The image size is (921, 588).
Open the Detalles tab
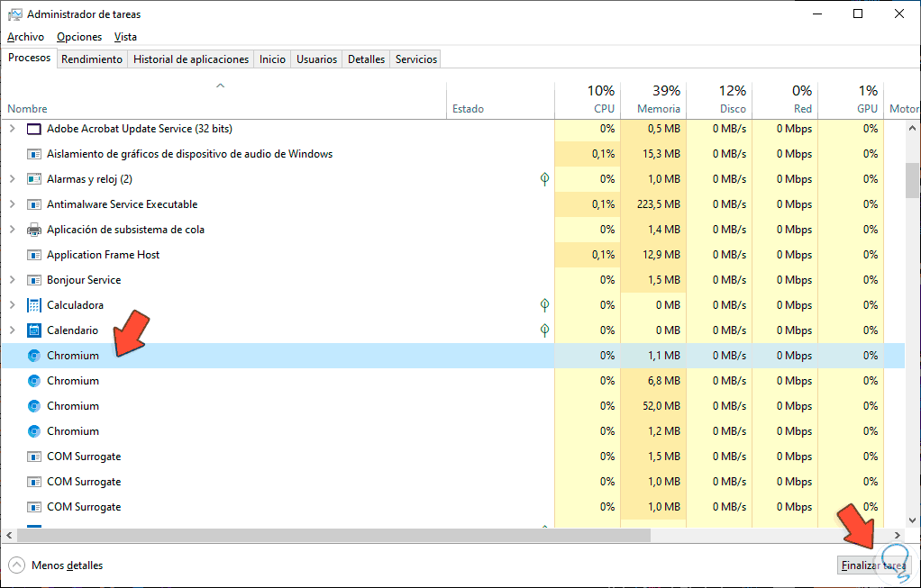pos(366,59)
